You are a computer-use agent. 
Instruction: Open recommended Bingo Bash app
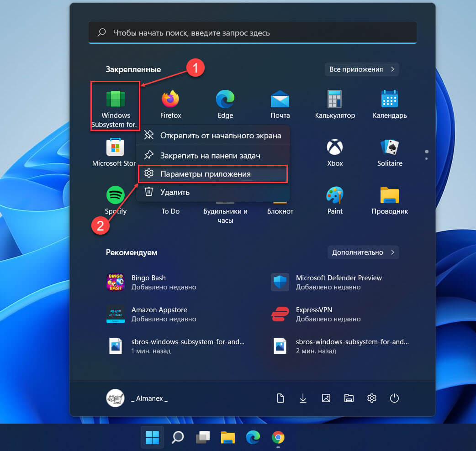pos(152,282)
